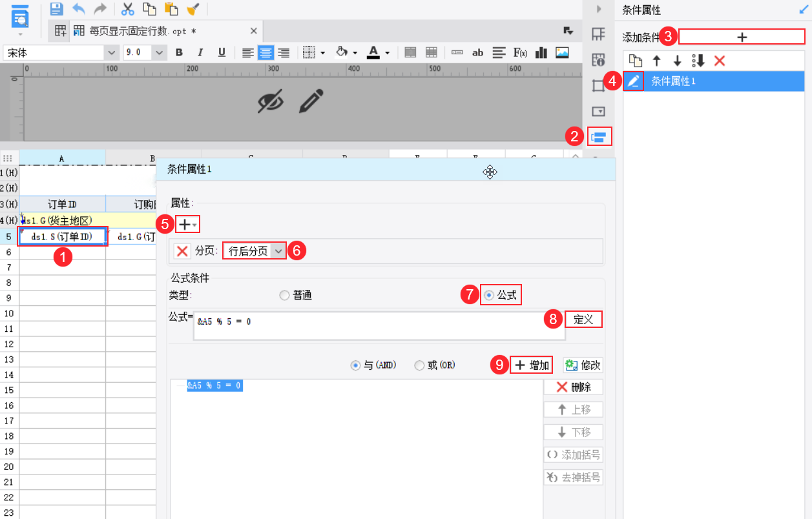Click the format painter brush icon
812x519 pixels.
coord(193,9)
